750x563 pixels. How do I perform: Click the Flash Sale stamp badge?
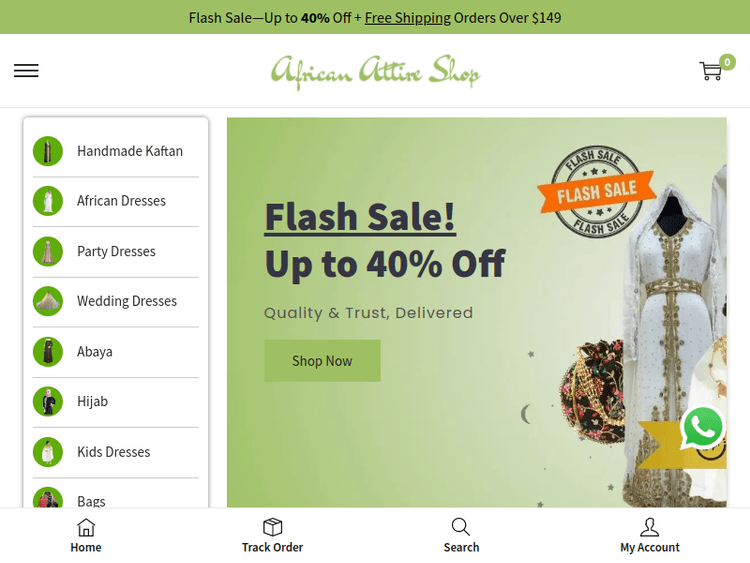coord(596,191)
